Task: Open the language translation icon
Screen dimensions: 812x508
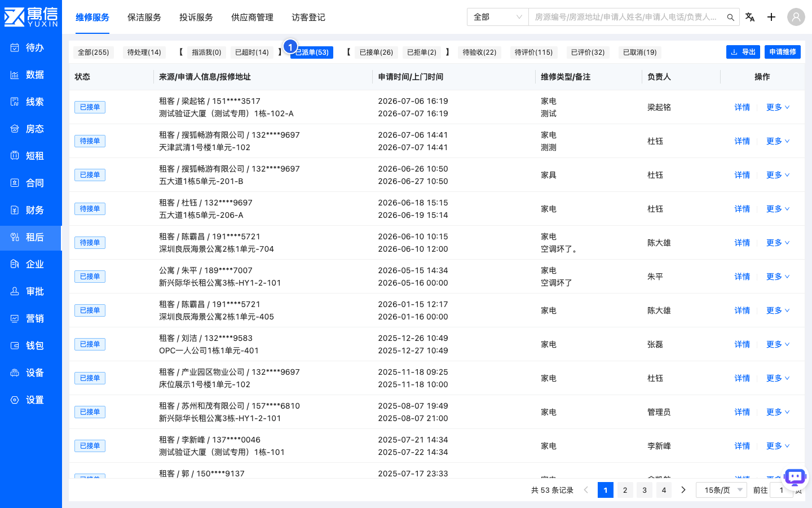Action: tap(750, 17)
